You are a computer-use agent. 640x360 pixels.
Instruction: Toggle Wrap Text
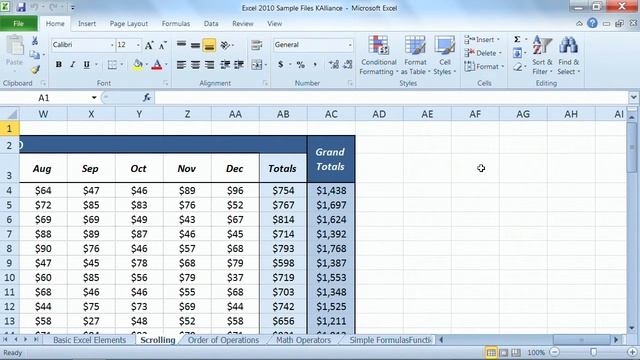[256, 45]
